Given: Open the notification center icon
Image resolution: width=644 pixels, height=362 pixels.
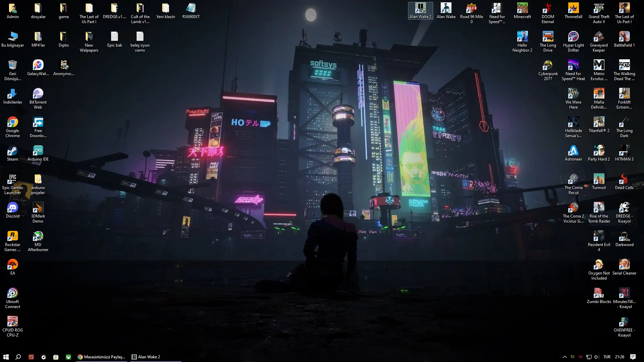Looking at the screenshot, I should (x=633, y=357).
